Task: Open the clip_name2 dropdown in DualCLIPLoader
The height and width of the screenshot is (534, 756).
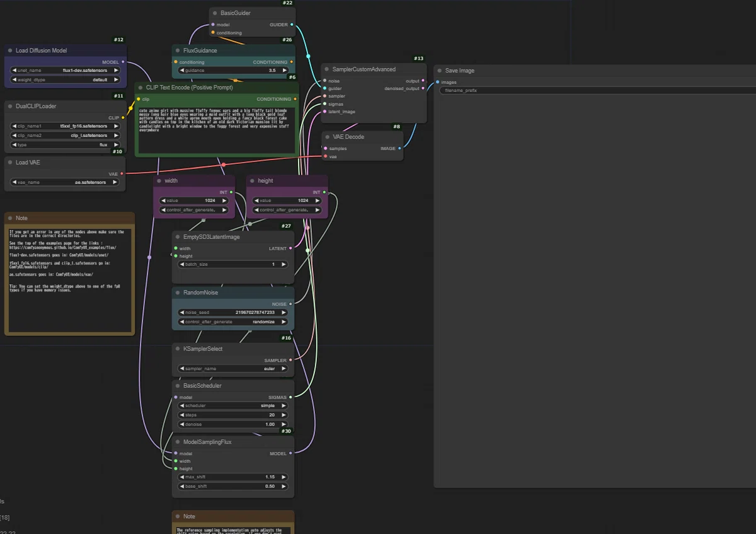Action: [x=66, y=136]
